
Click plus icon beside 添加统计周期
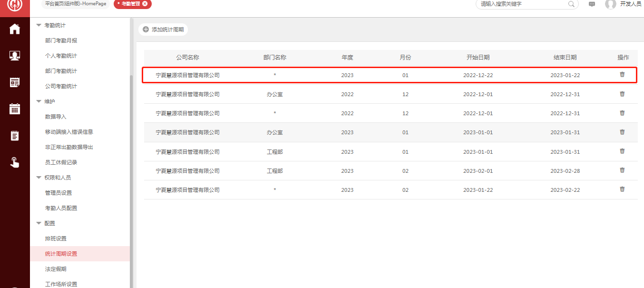146,30
